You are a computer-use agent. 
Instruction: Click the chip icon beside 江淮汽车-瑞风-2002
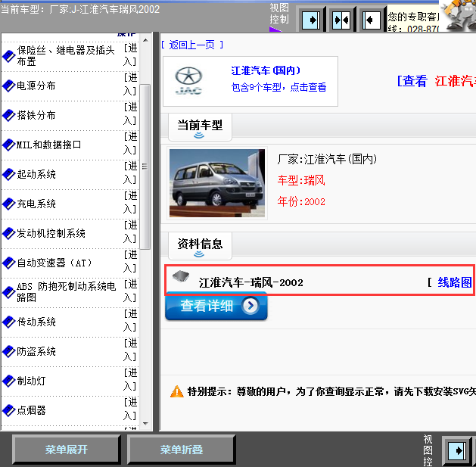[181, 276]
